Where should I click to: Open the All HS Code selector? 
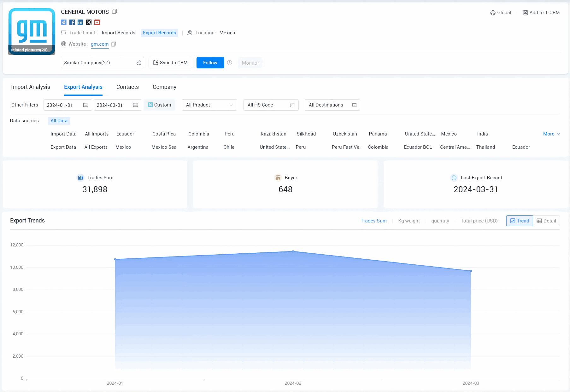(271, 105)
